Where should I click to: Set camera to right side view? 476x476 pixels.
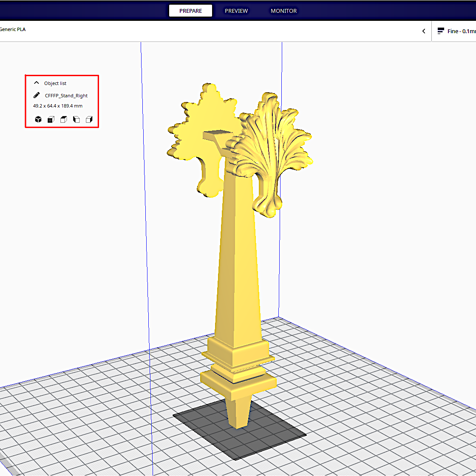(89, 119)
